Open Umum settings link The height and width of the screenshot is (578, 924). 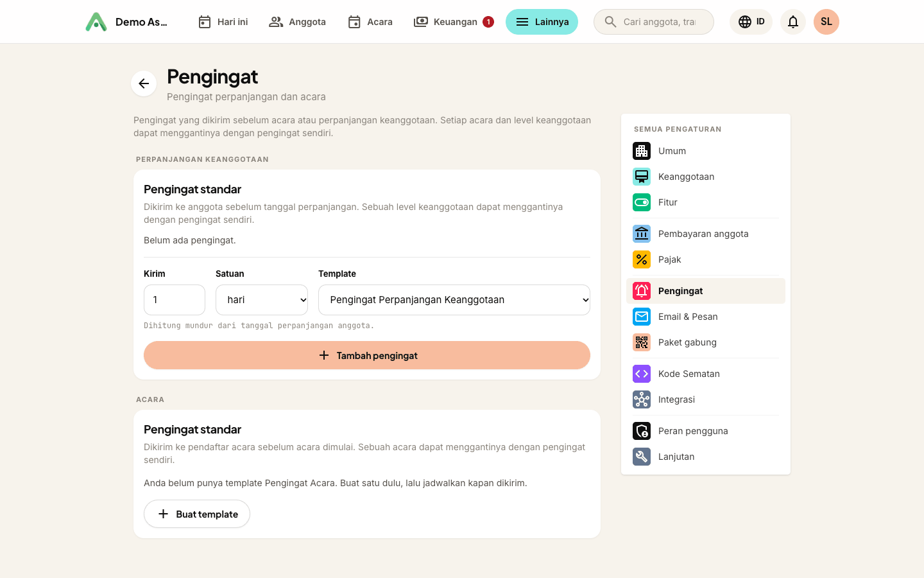[706, 151]
